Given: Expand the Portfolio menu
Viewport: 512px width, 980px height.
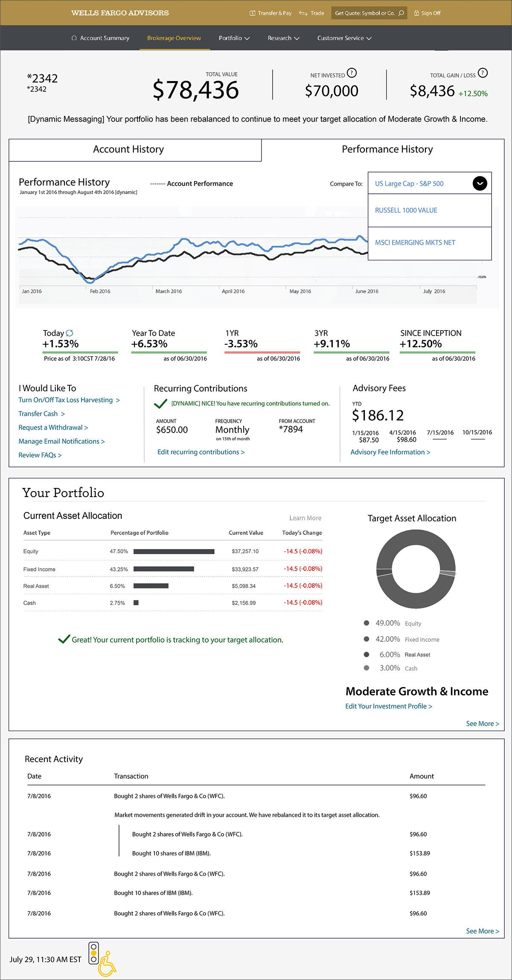Looking at the screenshot, I should pos(234,38).
